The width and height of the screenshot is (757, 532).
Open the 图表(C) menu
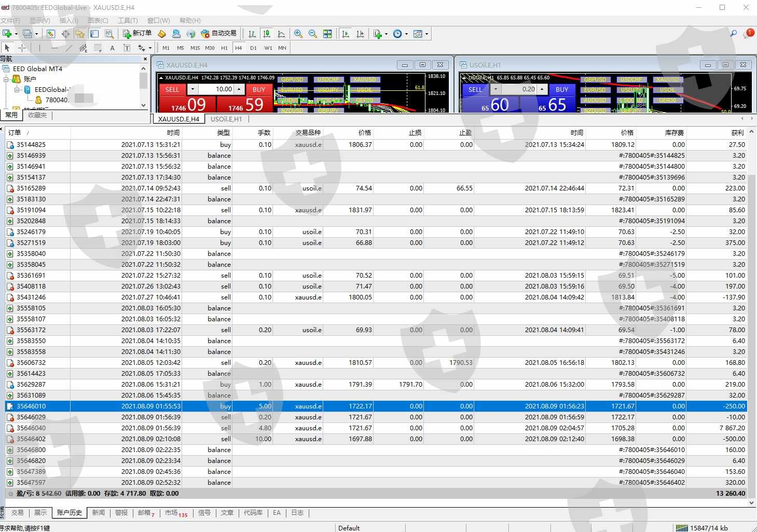coord(98,21)
